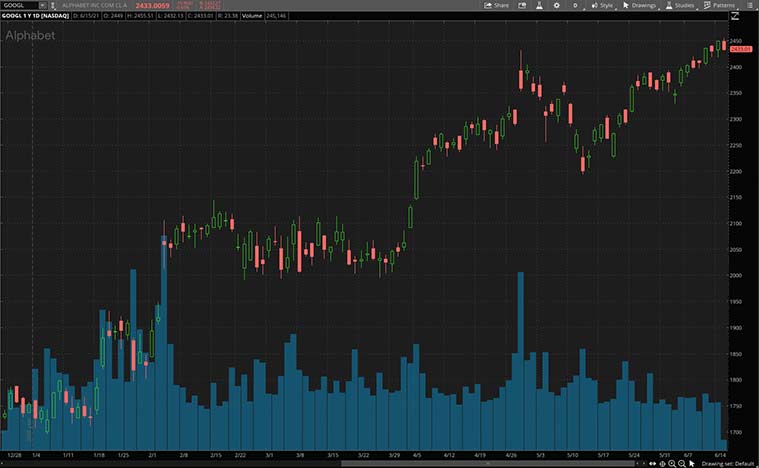Open the Drawing set: Default selector
The image size is (759, 468).
click(728, 463)
